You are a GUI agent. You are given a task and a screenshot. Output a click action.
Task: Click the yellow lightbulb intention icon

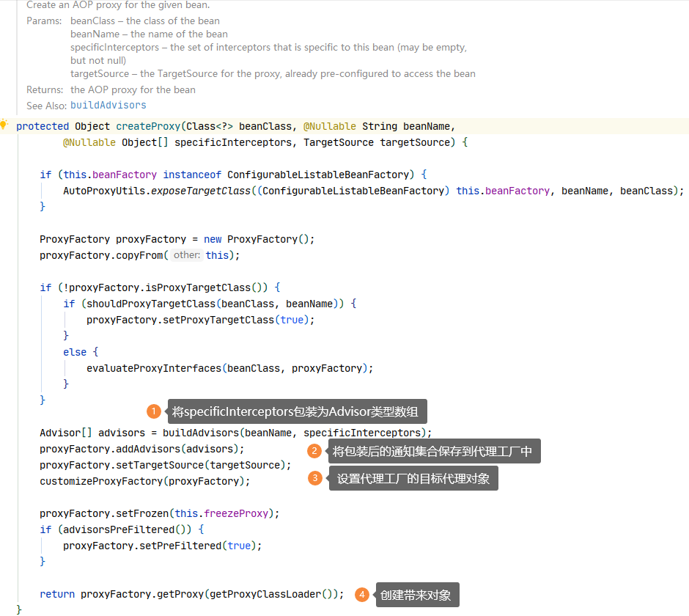(4, 125)
